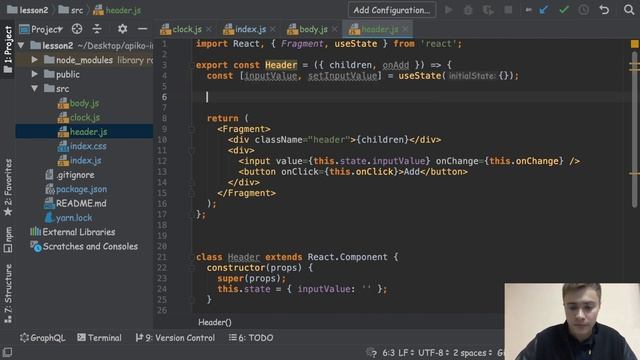Expand the public folder
This screenshot has height=360, width=640.
(35, 74)
